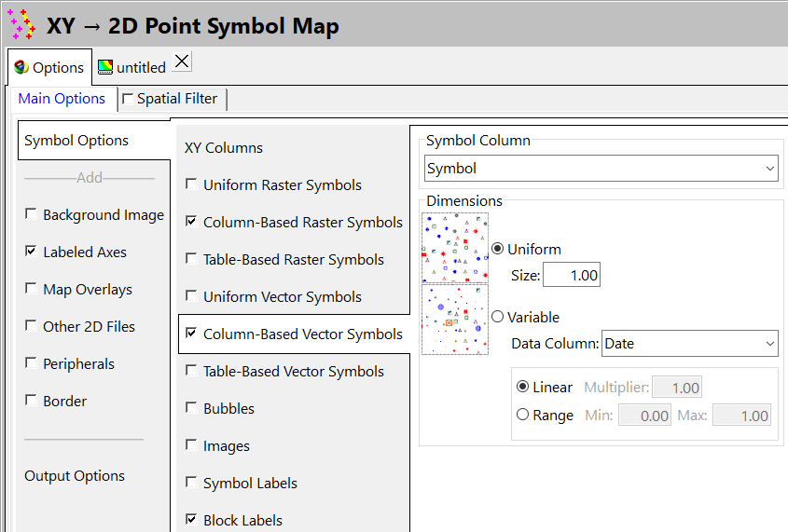Click the Options tab icon
Viewport: 788px width, 532px height.
tap(21, 67)
